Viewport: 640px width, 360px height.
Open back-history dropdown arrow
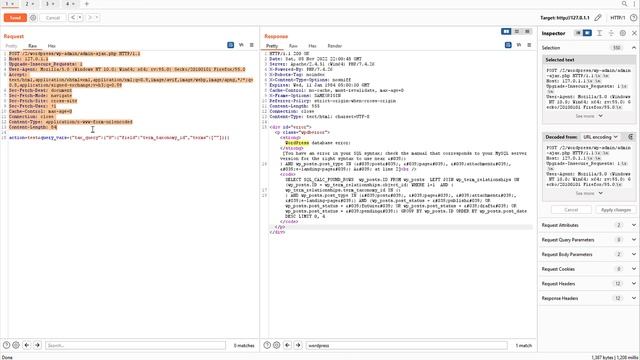pyautogui.click(x=80, y=18)
